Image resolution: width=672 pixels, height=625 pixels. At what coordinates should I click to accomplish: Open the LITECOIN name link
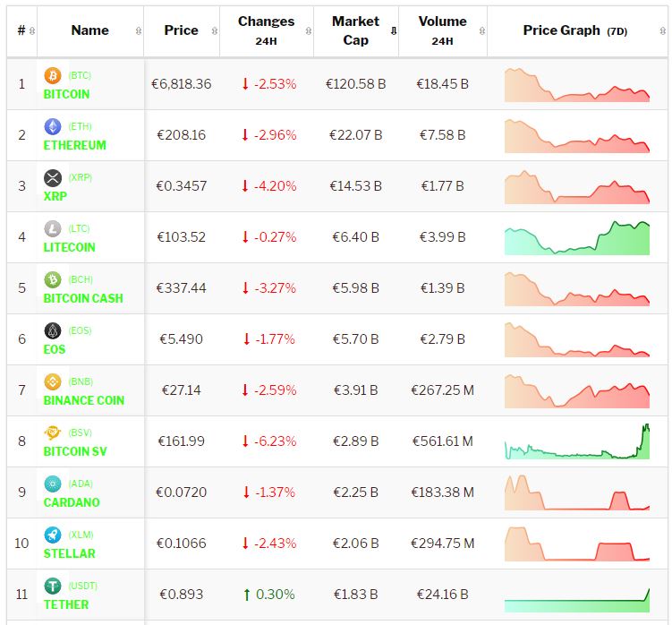point(70,247)
